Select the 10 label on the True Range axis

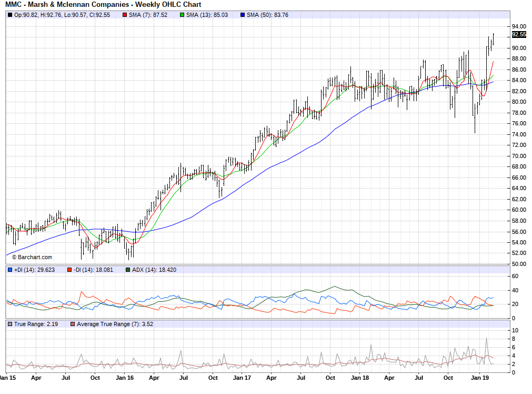pyautogui.click(x=515, y=330)
